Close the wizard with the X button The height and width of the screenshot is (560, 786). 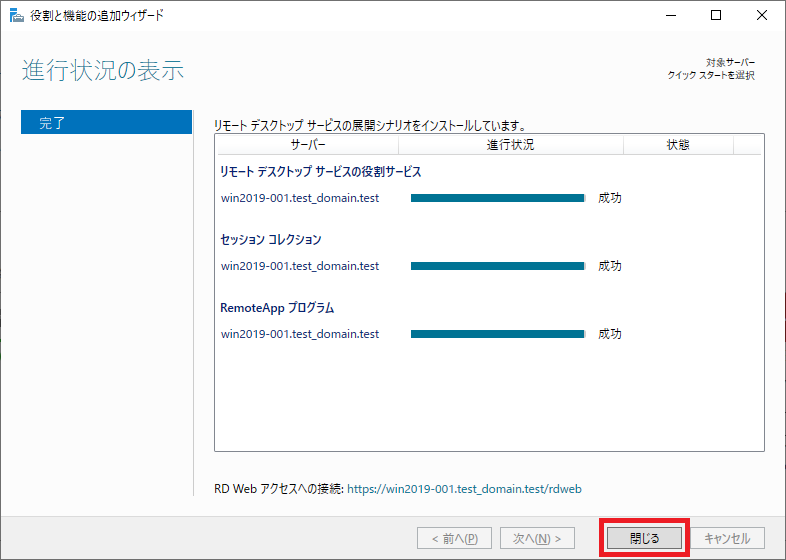click(x=761, y=16)
